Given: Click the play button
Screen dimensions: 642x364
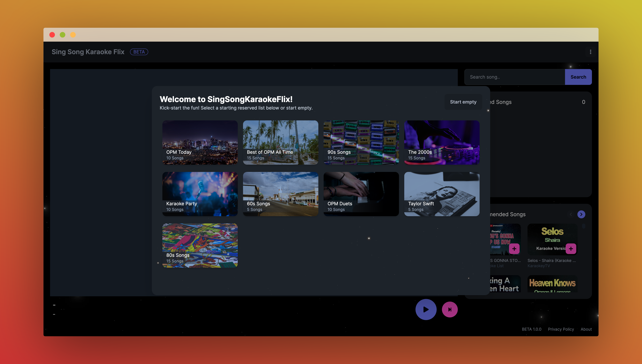Looking at the screenshot, I should 426,309.
